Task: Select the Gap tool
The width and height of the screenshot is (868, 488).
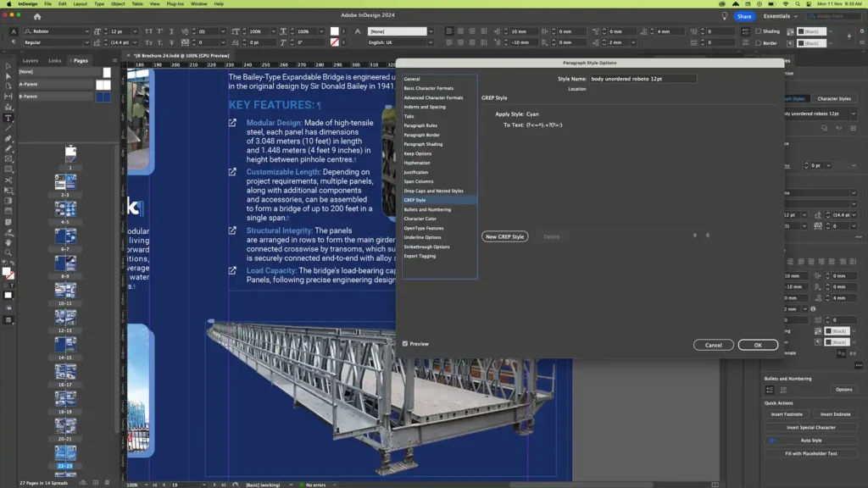Action: coord(8,97)
